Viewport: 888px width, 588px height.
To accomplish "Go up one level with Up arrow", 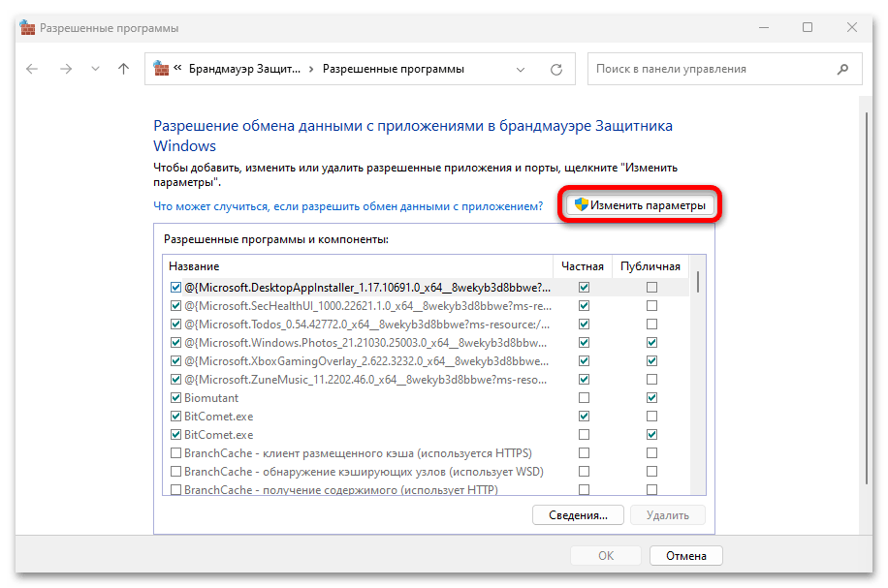I will click(x=123, y=69).
